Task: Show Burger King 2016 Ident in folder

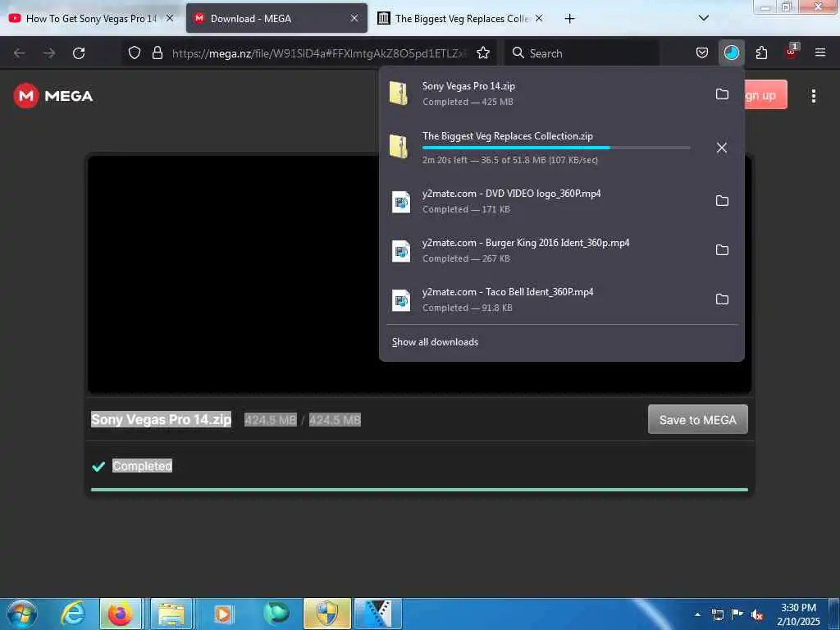Action: coord(722,249)
